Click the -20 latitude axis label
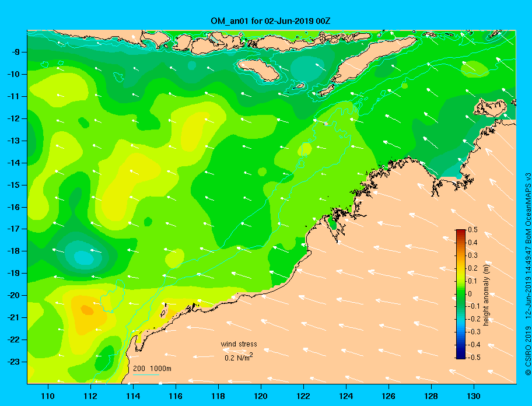 pos(13,295)
